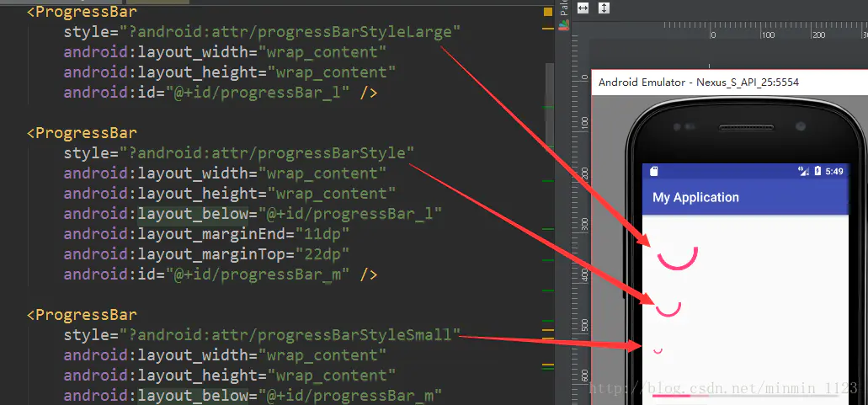Click the My Application title bar text

(695, 198)
